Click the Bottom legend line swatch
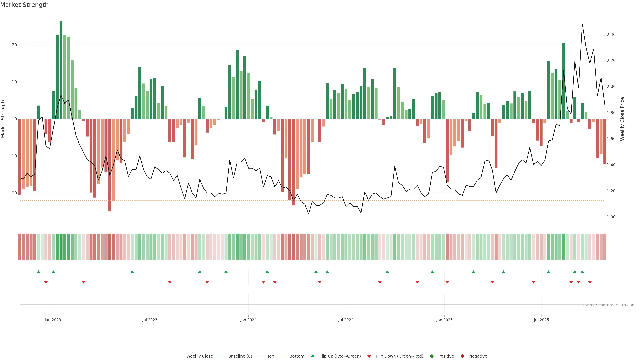This screenshot has height=362, width=644. point(282,356)
